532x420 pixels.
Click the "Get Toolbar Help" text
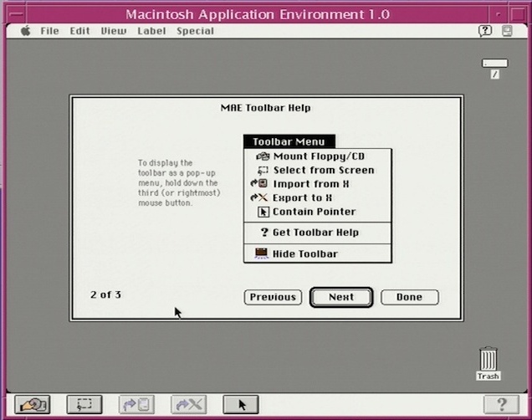315,233
